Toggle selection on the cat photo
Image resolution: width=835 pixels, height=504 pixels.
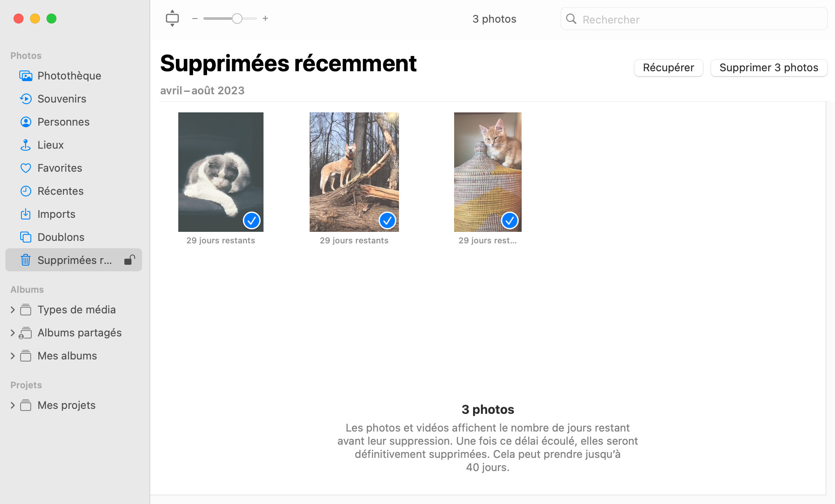click(x=250, y=221)
